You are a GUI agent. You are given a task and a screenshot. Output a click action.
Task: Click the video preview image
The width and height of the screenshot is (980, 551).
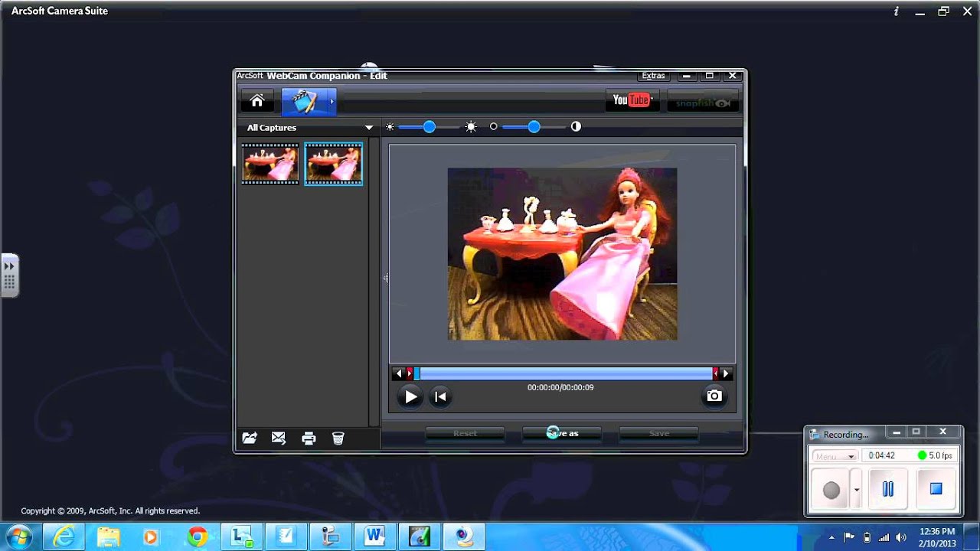pyautogui.click(x=562, y=254)
